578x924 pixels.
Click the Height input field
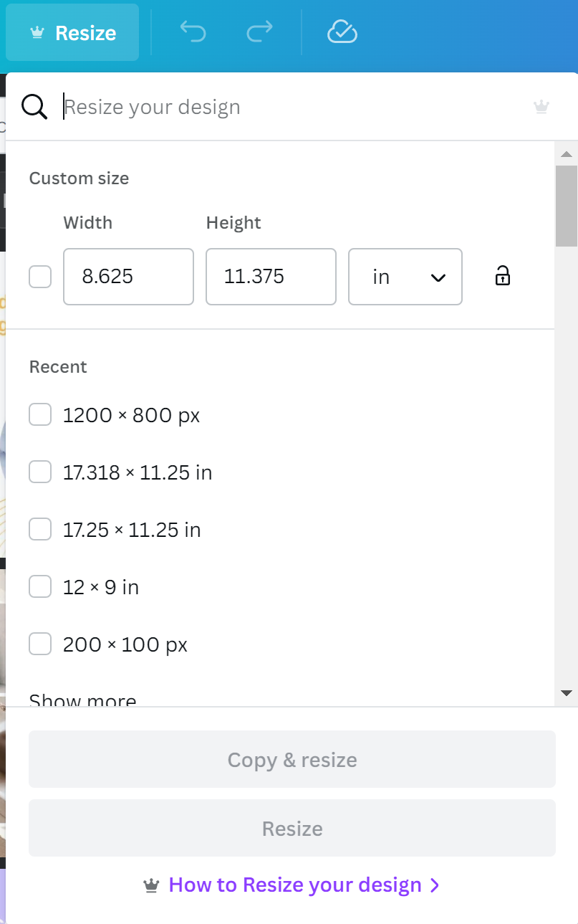coord(271,277)
